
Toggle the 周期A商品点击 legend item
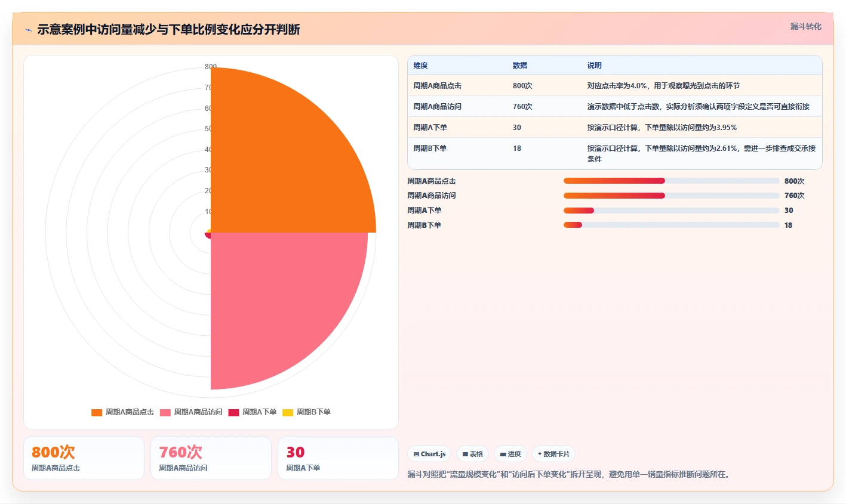point(122,412)
